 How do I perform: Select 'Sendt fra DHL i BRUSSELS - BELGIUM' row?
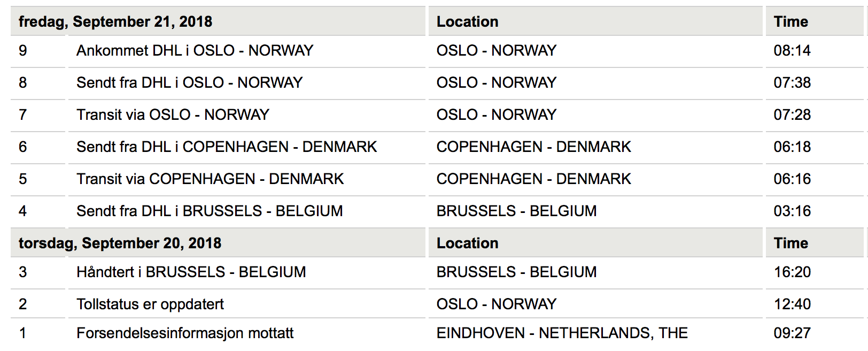[x=210, y=211]
